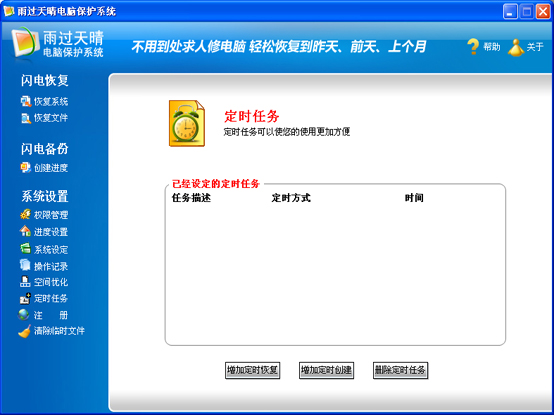
Task: Click the 恢复系统 magnifier icon
Action: [25, 101]
